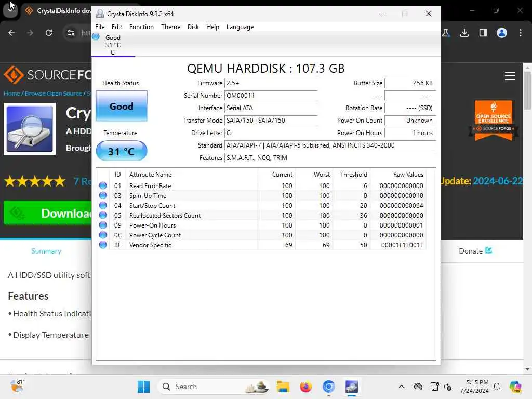Click the disk status orb beside the Good tab
Viewport: 532px width, 399px height.
[x=96, y=37]
